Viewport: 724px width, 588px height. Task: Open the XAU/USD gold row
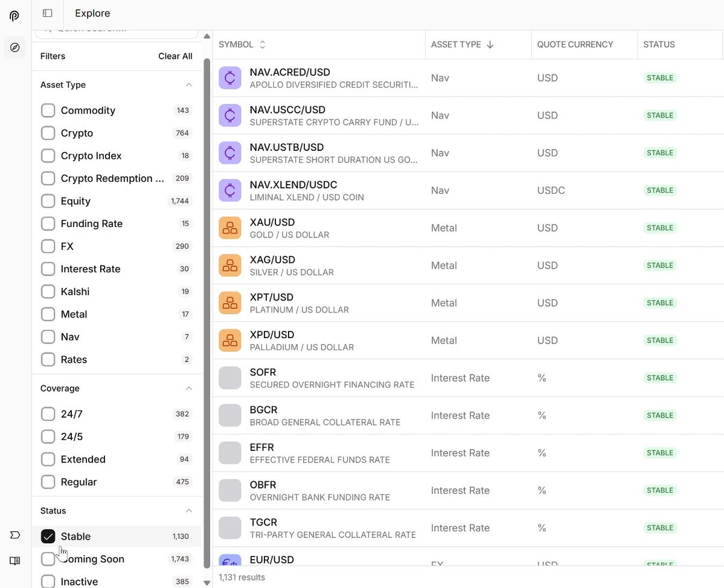click(468, 228)
